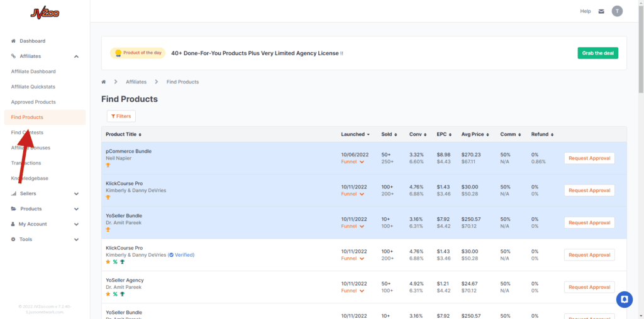Expand the Products section chevron
644x319 pixels.
coord(76,209)
